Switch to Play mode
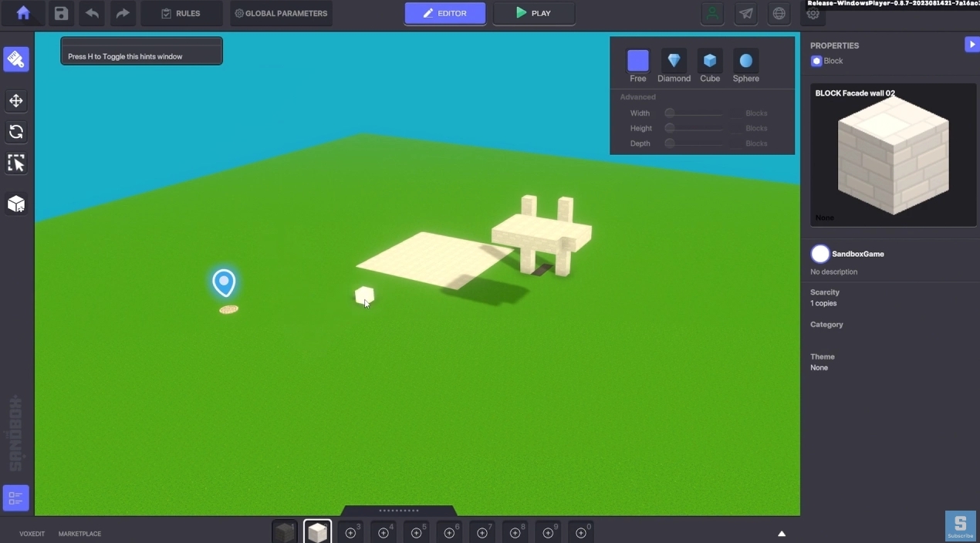The image size is (980, 543). coord(534,13)
